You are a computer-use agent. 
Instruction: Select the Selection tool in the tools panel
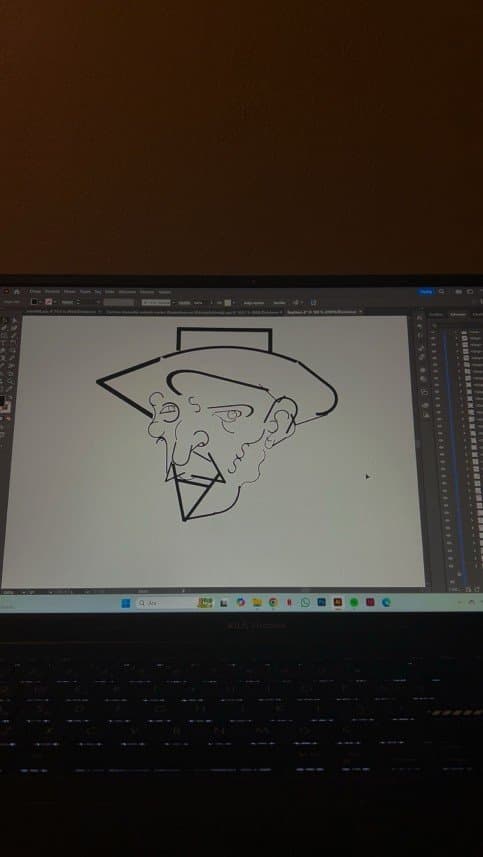(4, 321)
